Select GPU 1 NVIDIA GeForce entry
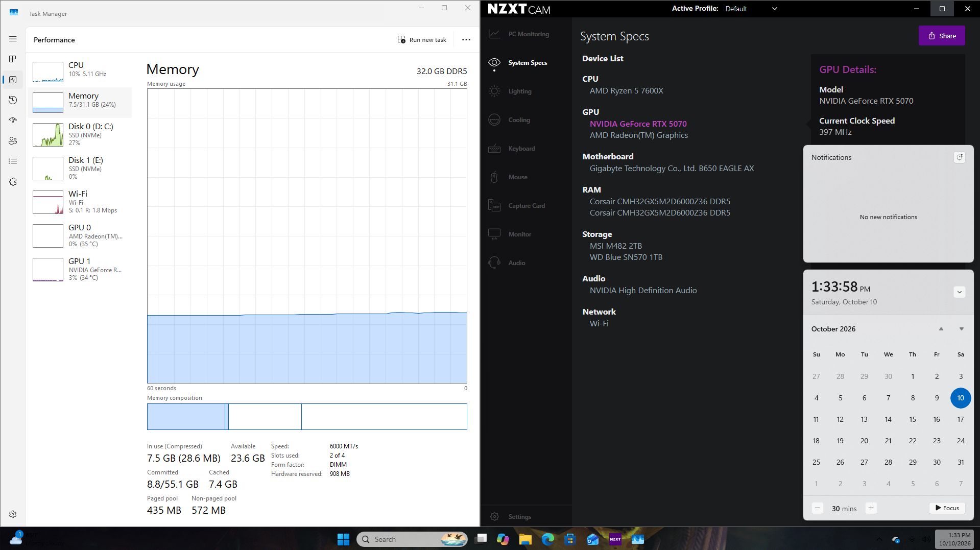980x550 pixels. point(80,270)
